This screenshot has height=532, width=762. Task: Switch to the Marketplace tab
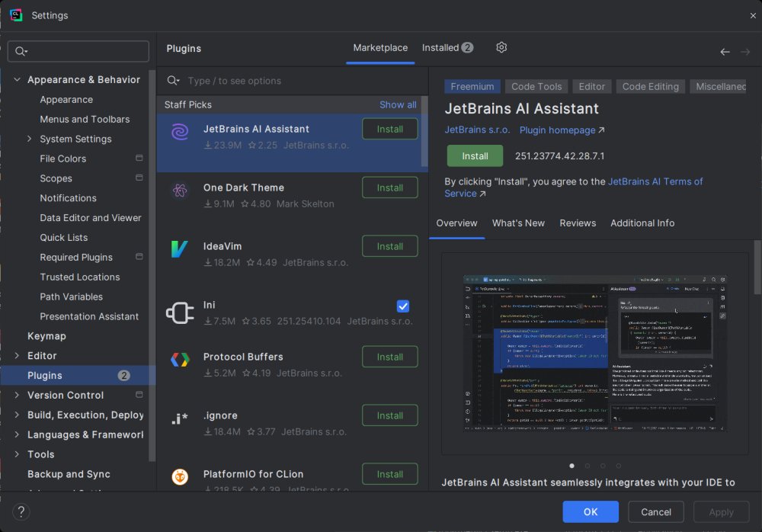coord(380,48)
